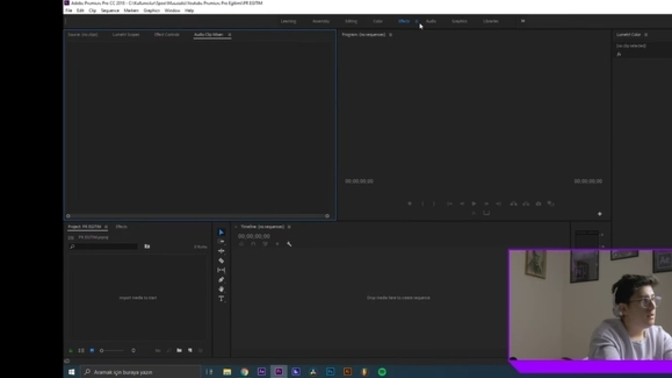Create a New Bin in Project panel

[179, 351]
